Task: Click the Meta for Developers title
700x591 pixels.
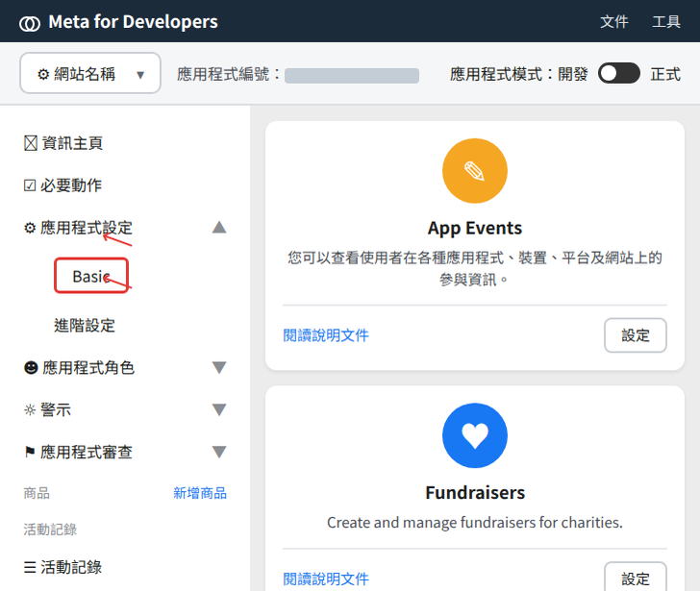Action: [133, 21]
